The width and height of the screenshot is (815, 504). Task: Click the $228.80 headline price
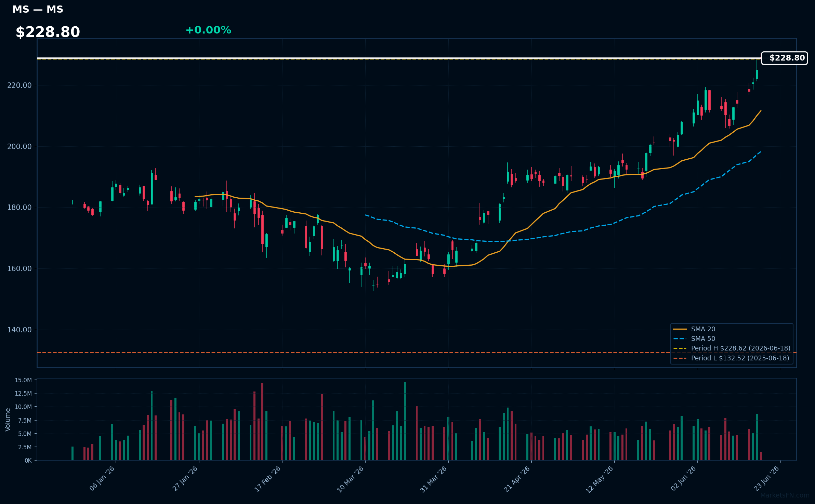point(48,32)
